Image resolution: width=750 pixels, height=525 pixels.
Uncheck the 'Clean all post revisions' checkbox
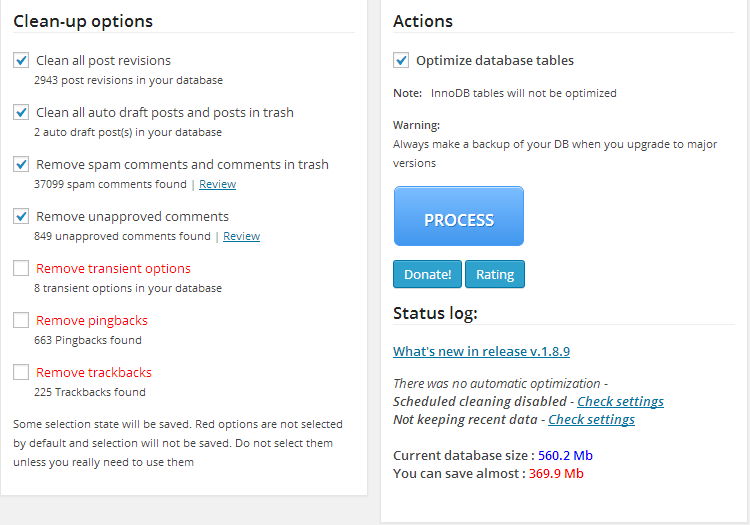tap(21, 60)
